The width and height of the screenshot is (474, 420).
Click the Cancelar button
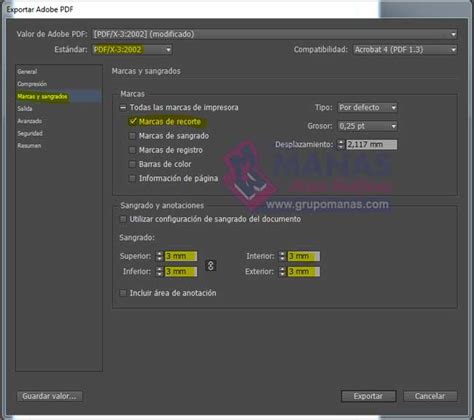(x=430, y=396)
